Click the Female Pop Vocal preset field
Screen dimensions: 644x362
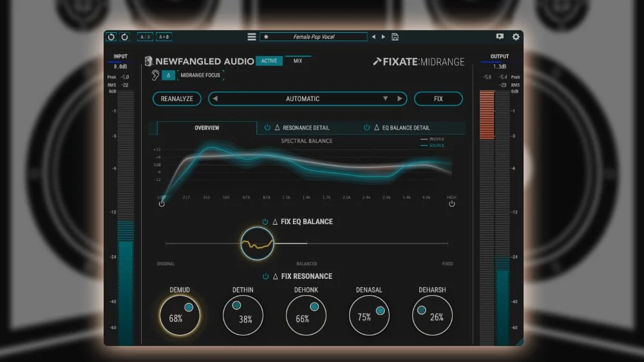coord(314,37)
